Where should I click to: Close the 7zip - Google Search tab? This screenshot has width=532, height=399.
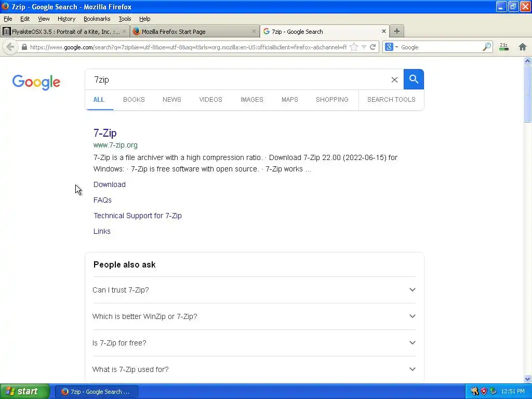click(x=384, y=31)
